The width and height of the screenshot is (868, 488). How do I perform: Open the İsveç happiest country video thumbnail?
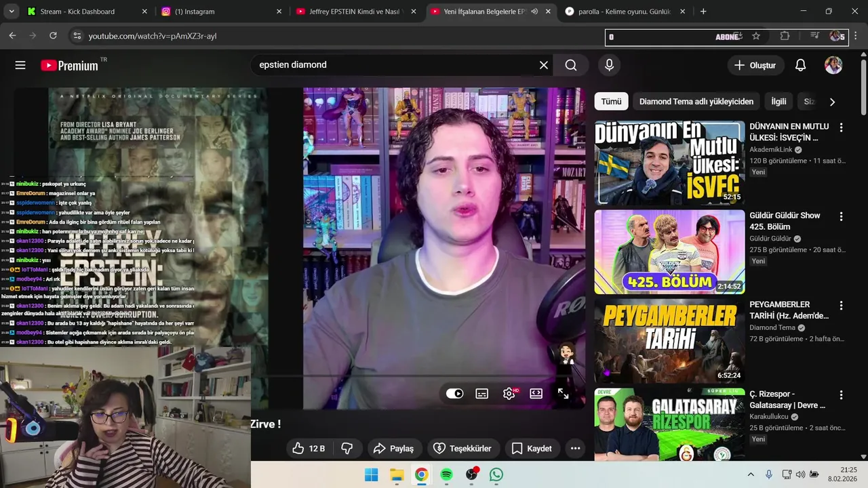coord(669,163)
